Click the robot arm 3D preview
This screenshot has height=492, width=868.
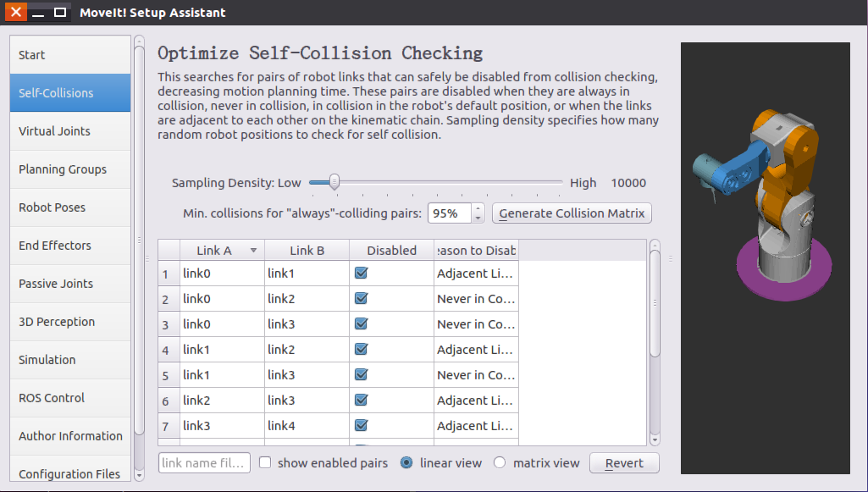(x=765, y=258)
